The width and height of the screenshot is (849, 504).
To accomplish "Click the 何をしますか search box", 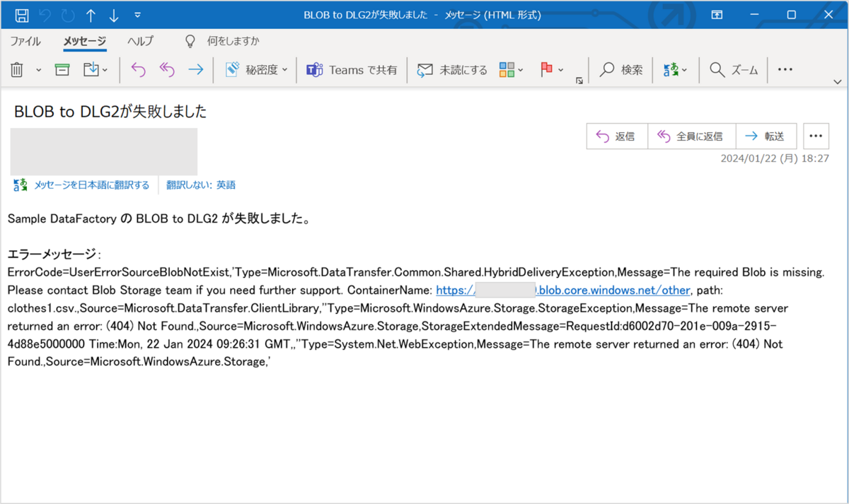I will point(233,41).
